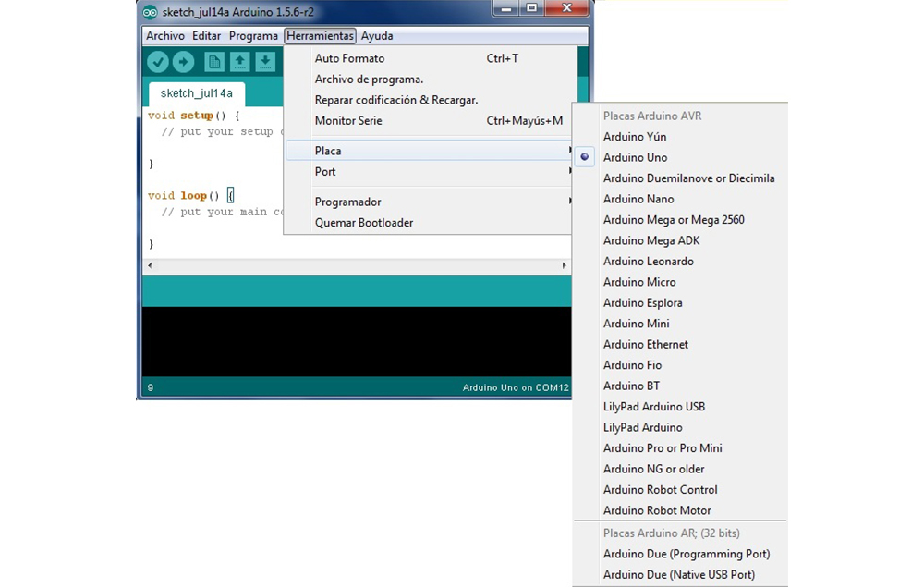Open Monitor Serie from Herramientas menu

347,121
